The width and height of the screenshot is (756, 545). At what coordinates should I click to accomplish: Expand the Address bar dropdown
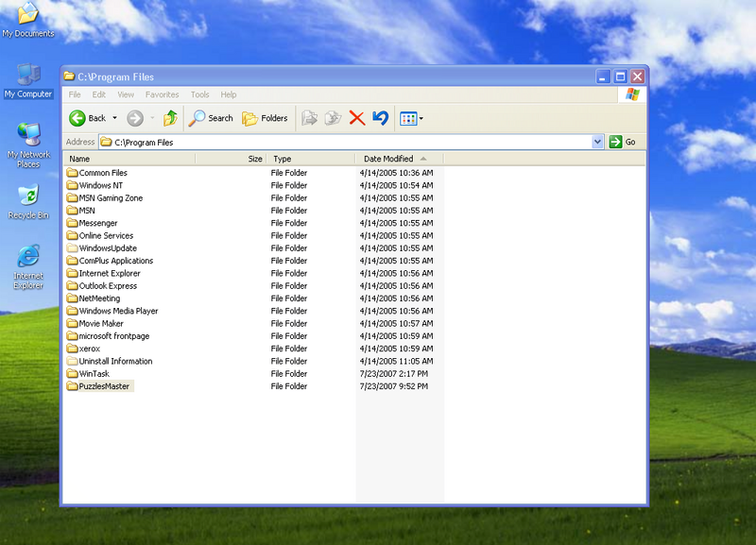point(597,142)
